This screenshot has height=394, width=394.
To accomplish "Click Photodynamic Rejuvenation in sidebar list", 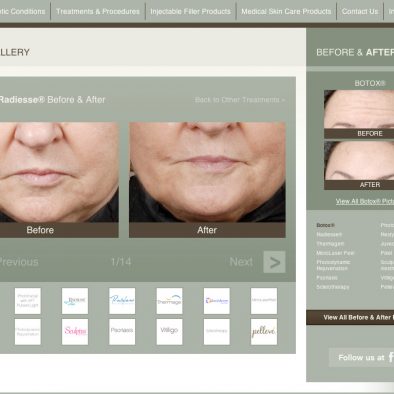I will click(x=333, y=265).
